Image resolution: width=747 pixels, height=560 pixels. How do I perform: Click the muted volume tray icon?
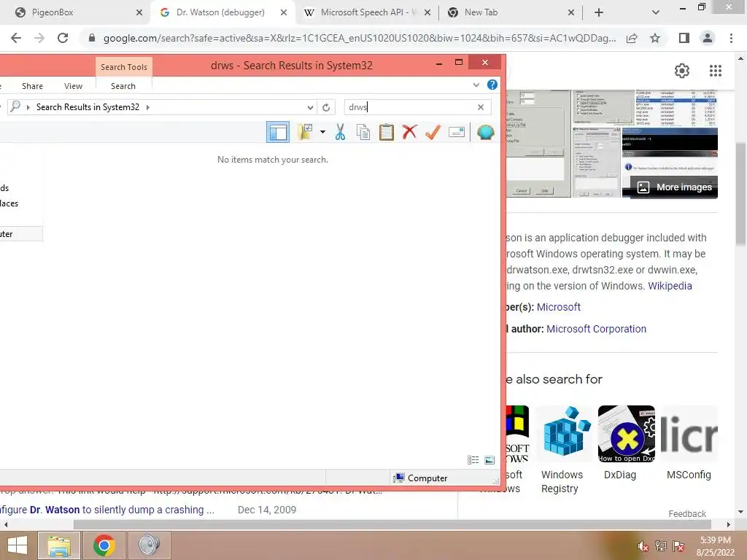[643, 546]
